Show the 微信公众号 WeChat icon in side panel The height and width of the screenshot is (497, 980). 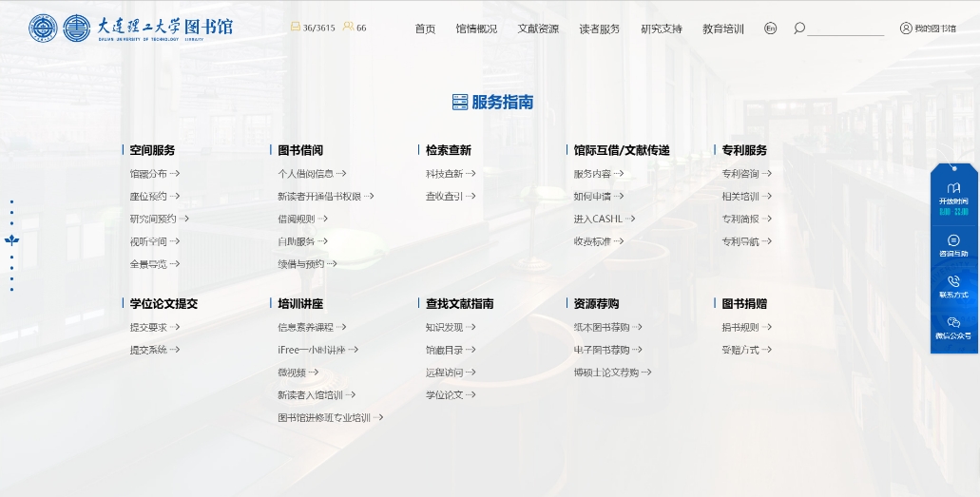tap(953, 328)
